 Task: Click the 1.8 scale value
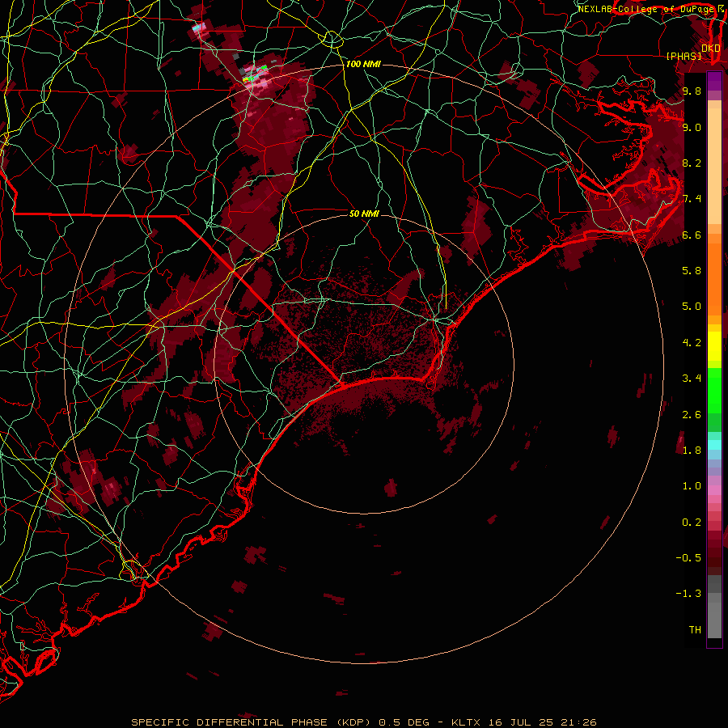tap(692, 451)
